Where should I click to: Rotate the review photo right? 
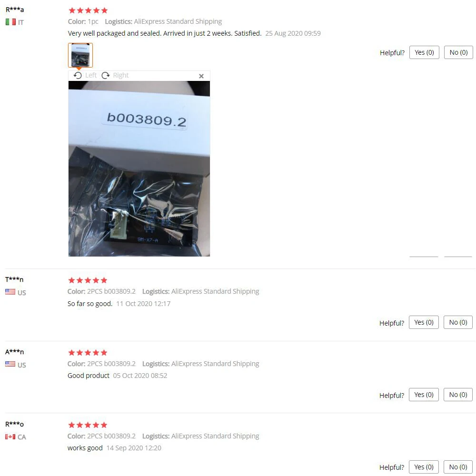click(x=115, y=75)
